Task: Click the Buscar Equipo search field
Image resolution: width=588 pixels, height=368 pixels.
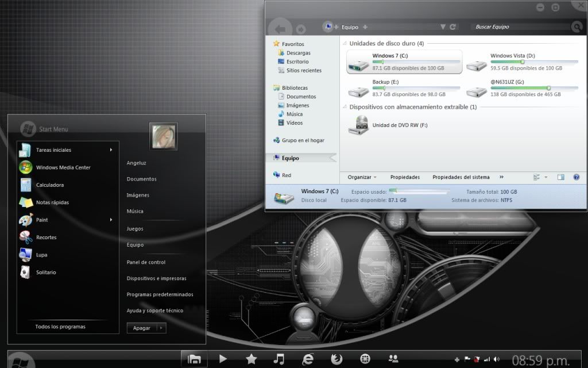Action: coord(520,26)
